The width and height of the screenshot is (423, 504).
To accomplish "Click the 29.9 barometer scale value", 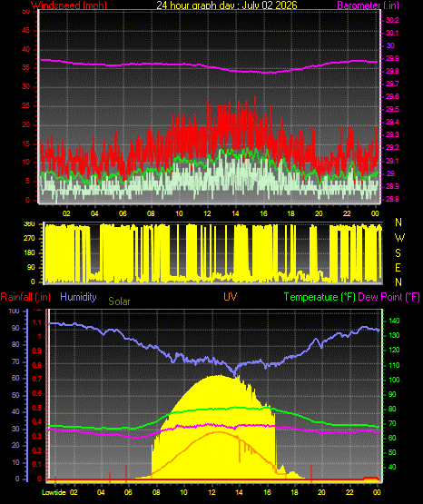I will 392,58.
